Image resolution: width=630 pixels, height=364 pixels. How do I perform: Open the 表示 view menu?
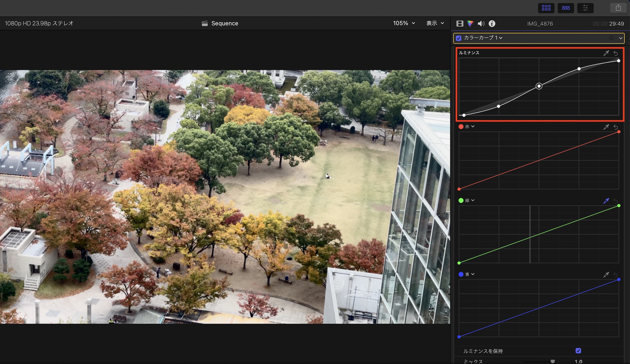435,23
